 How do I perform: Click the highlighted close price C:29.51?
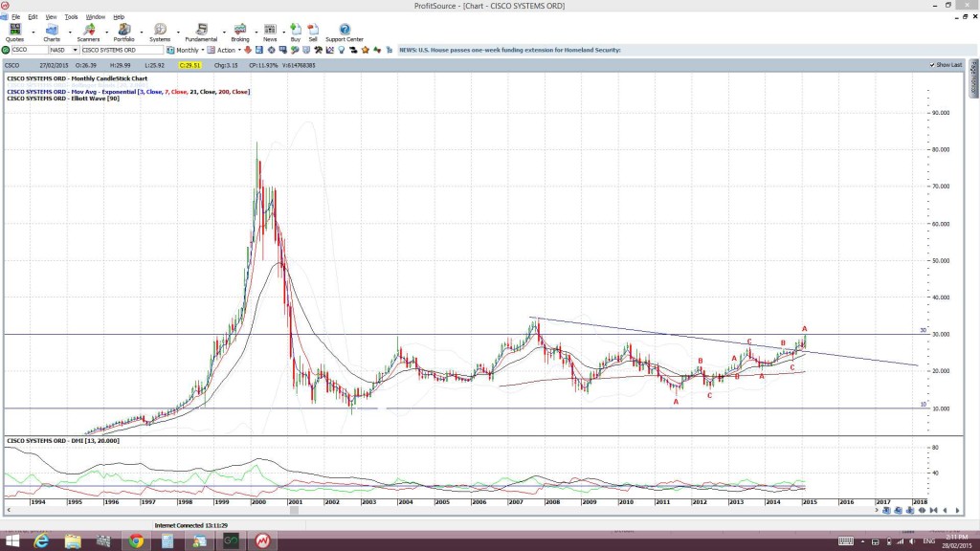click(x=189, y=65)
